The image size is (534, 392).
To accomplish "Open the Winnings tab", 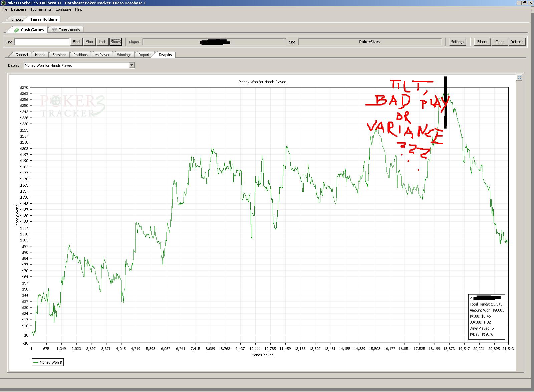I will click(x=124, y=55).
